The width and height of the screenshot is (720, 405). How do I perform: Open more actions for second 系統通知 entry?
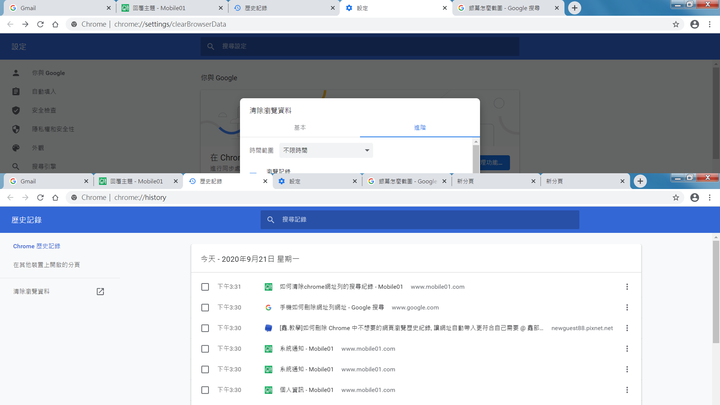[627, 369]
